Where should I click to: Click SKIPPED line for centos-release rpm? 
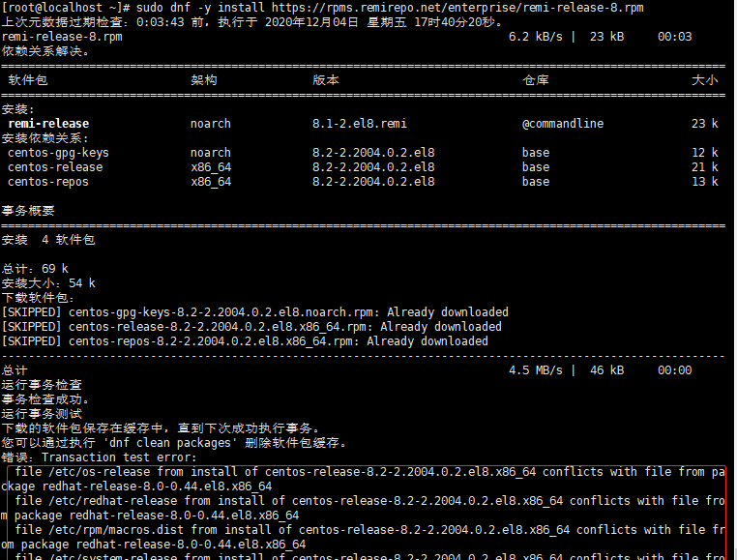251,327
